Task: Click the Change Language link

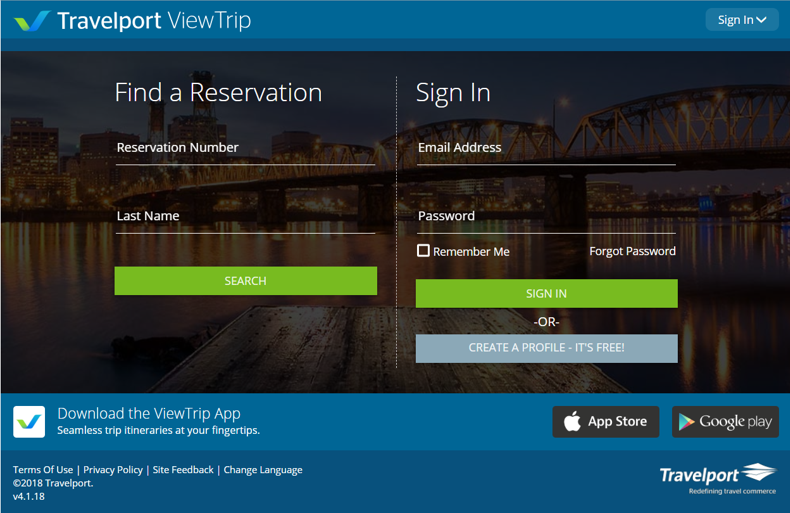Action: pyautogui.click(x=263, y=470)
